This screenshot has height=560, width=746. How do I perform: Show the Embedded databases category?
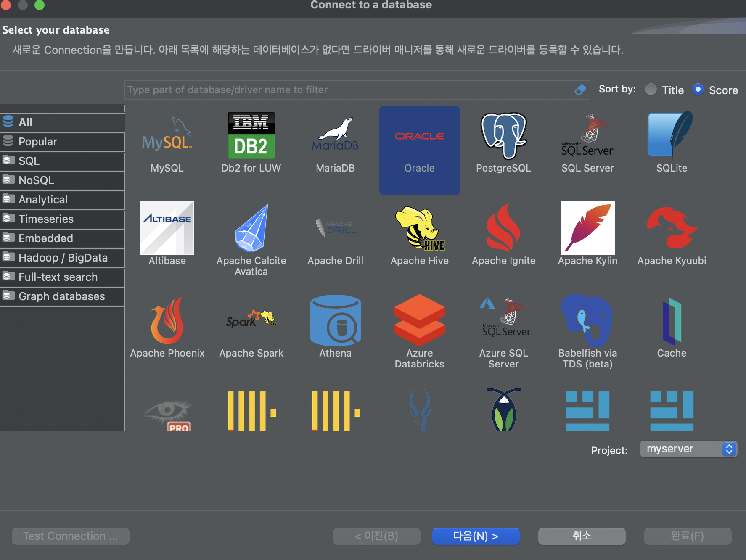tap(62, 238)
